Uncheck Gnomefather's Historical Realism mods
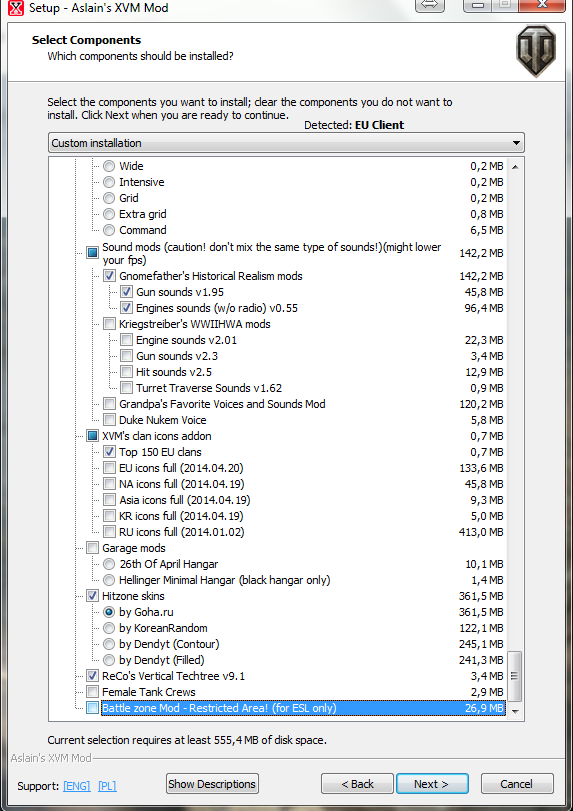Image resolution: width=573 pixels, height=811 pixels. pyautogui.click(x=109, y=276)
